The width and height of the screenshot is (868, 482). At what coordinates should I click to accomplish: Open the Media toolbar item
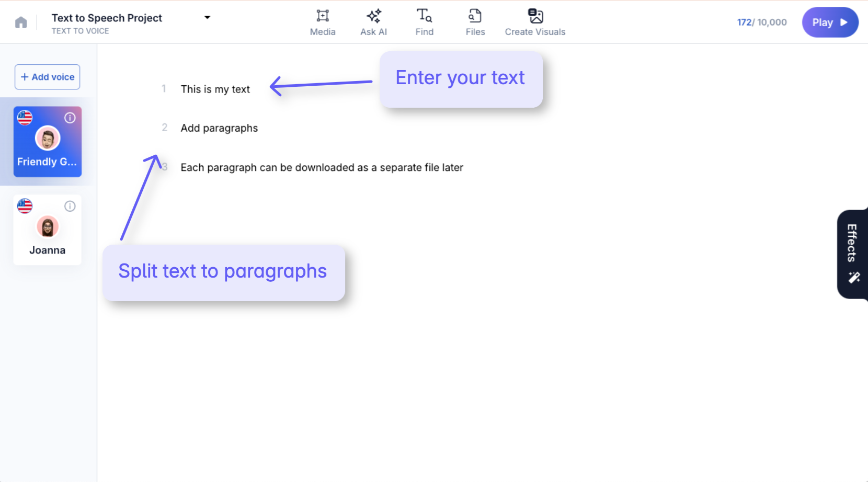323,22
